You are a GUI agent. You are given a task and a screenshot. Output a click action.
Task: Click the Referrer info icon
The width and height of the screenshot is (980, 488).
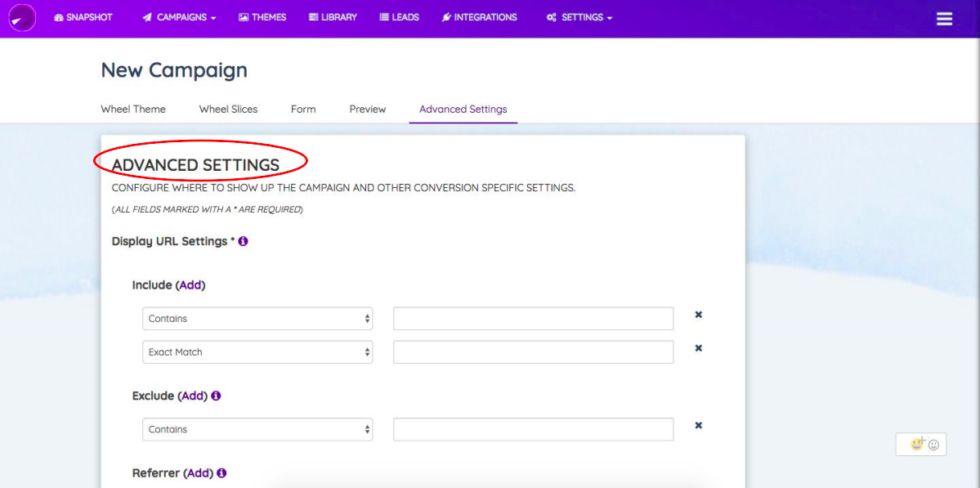(x=222, y=473)
